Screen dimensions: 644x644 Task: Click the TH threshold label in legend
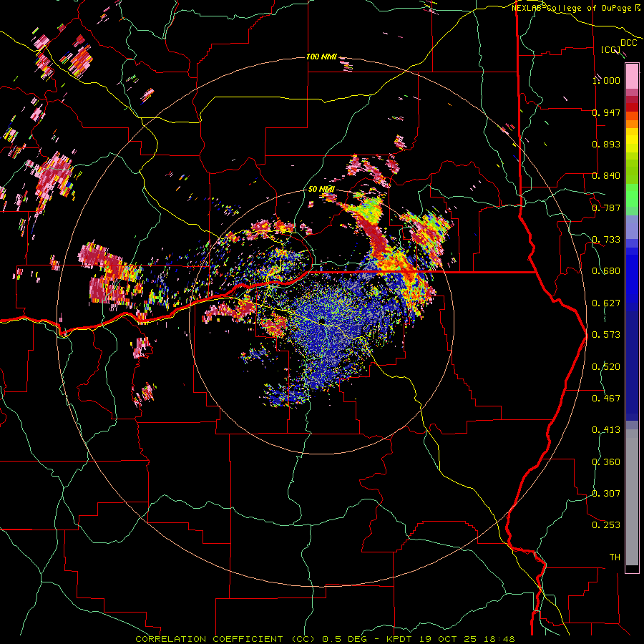click(615, 557)
